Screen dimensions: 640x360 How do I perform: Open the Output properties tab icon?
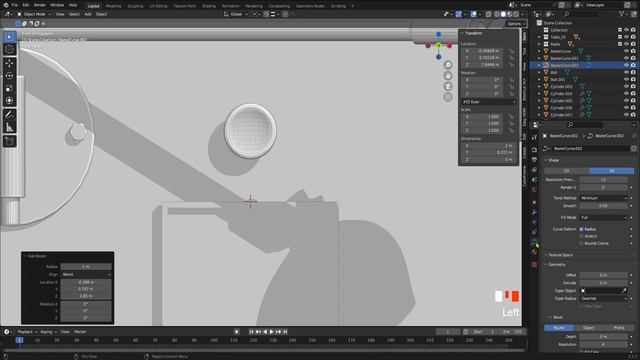[x=534, y=160]
